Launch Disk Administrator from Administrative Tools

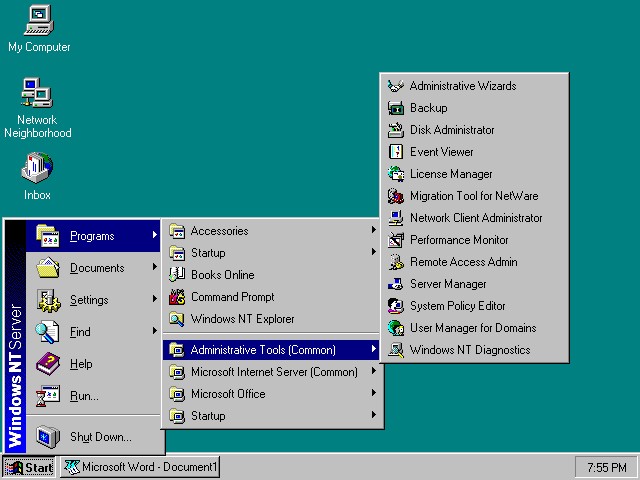click(474, 130)
